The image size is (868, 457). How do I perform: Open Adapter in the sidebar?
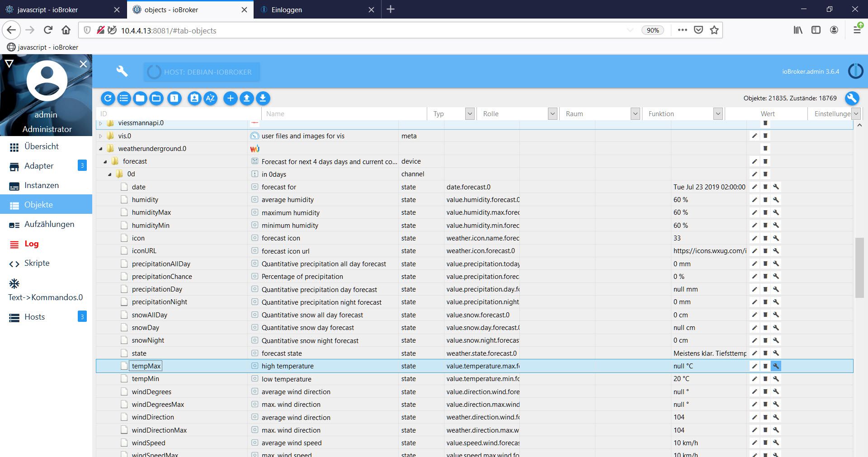pos(46,166)
